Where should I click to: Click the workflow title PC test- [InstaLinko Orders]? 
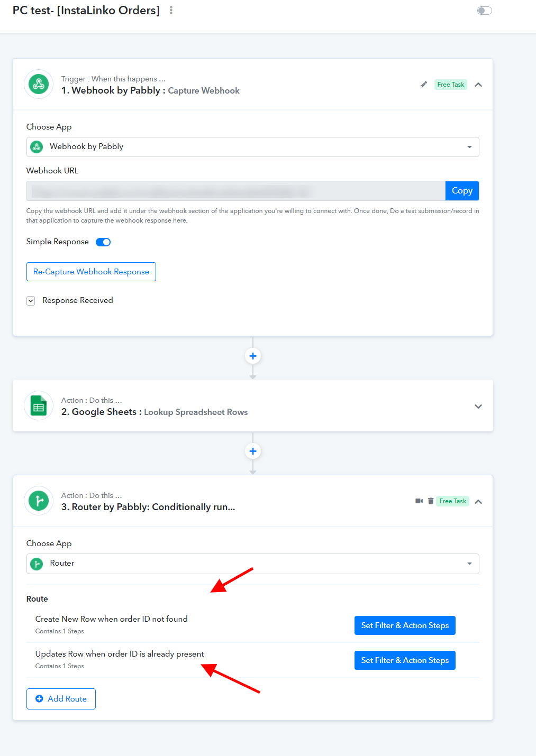(86, 11)
